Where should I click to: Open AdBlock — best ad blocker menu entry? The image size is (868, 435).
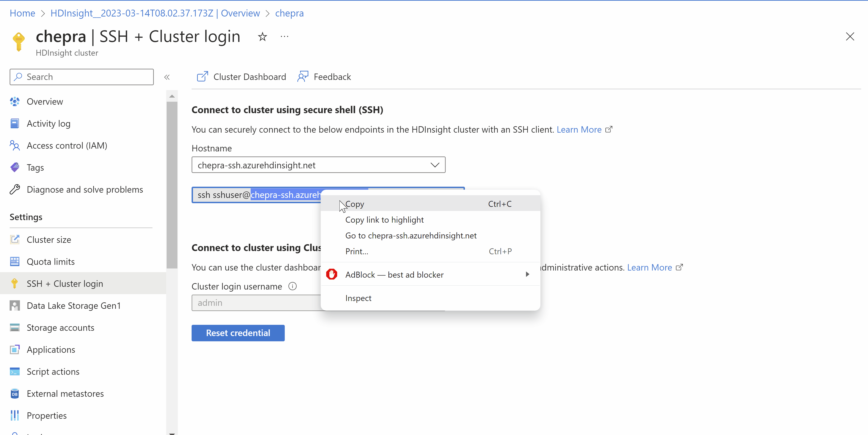tap(430, 274)
